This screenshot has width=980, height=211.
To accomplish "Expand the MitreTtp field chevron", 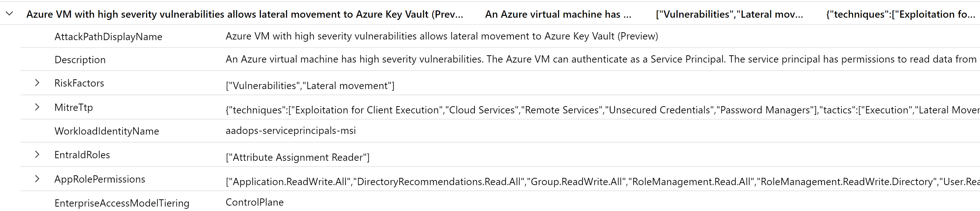I will pos(37,107).
